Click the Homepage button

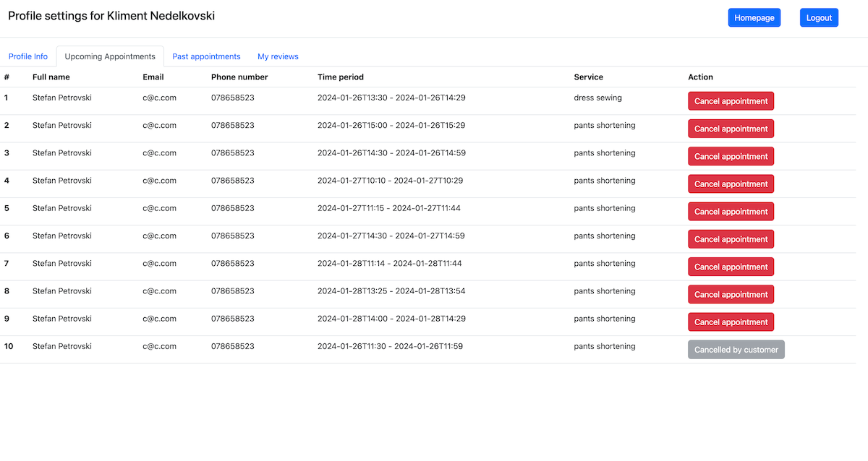(754, 18)
